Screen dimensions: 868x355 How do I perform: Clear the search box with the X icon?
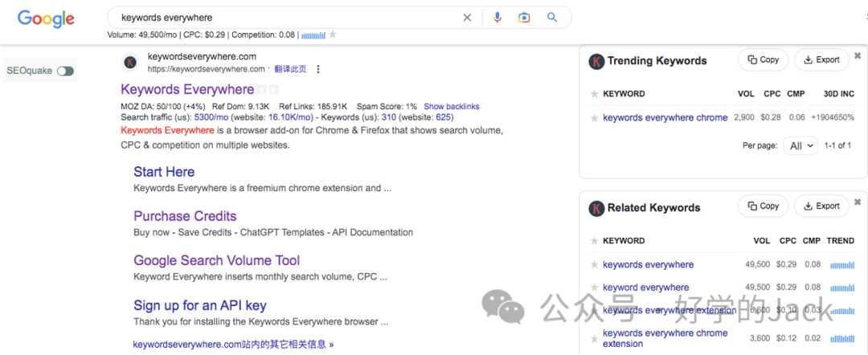coord(467,18)
